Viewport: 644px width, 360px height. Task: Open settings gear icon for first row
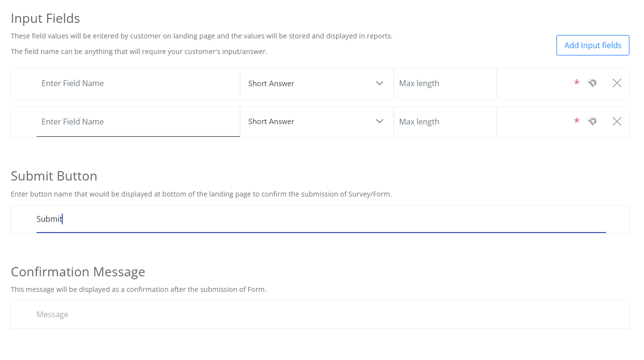point(592,83)
